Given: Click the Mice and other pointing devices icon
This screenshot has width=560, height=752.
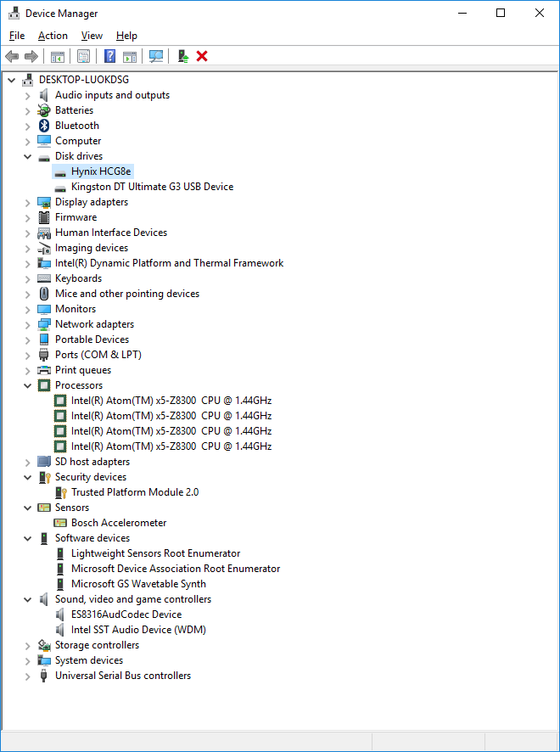Looking at the screenshot, I should tap(44, 294).
